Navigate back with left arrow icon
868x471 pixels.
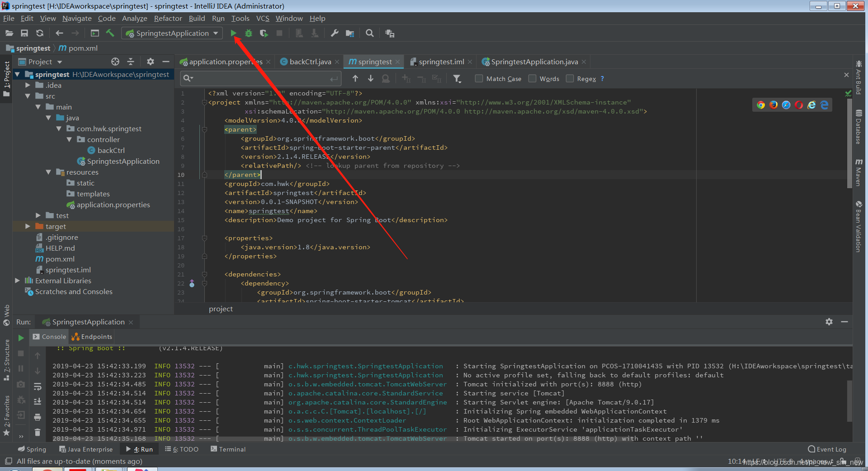(x=59, y=33)
